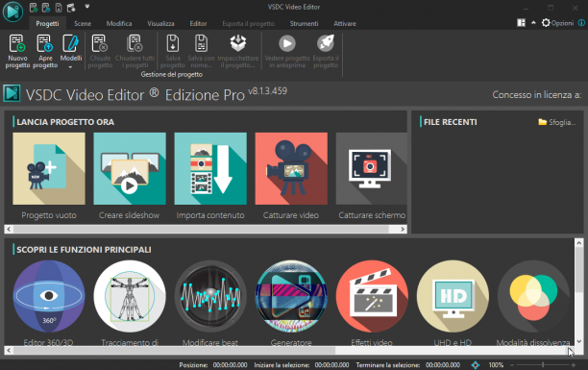Open the Editor 360/3D feature
This screenshot has width=588, height=370.
49,296
